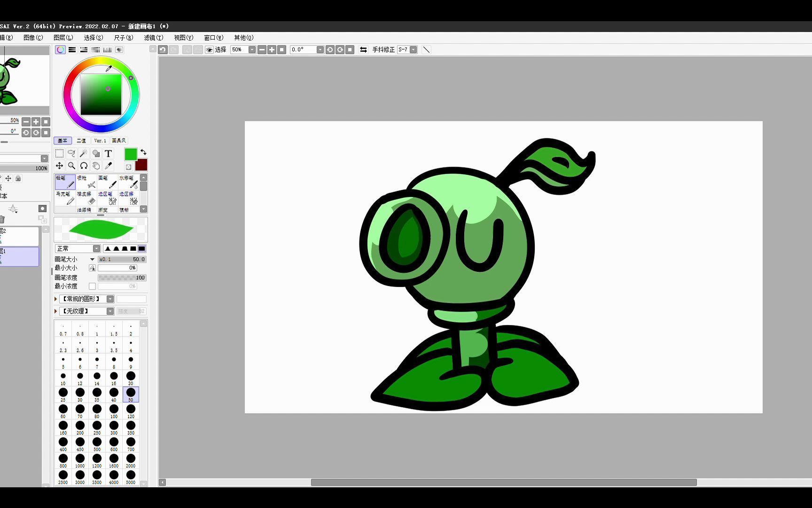Image resolution: width=812 pixels, height=508 pixels.
Task: Enable the 最小浓度 checkbox
Action: click(92, 286)
